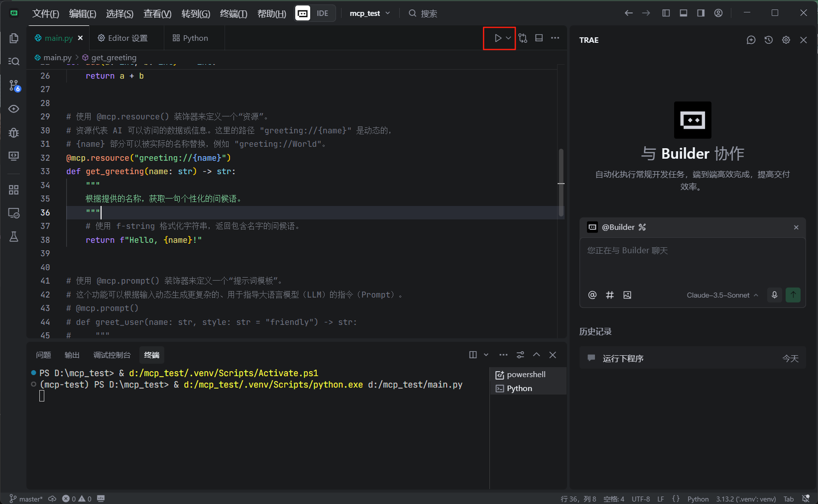The width and height of the screenshot is (818, 504).
Task: Split the terminal
Action: click(473, 355)
